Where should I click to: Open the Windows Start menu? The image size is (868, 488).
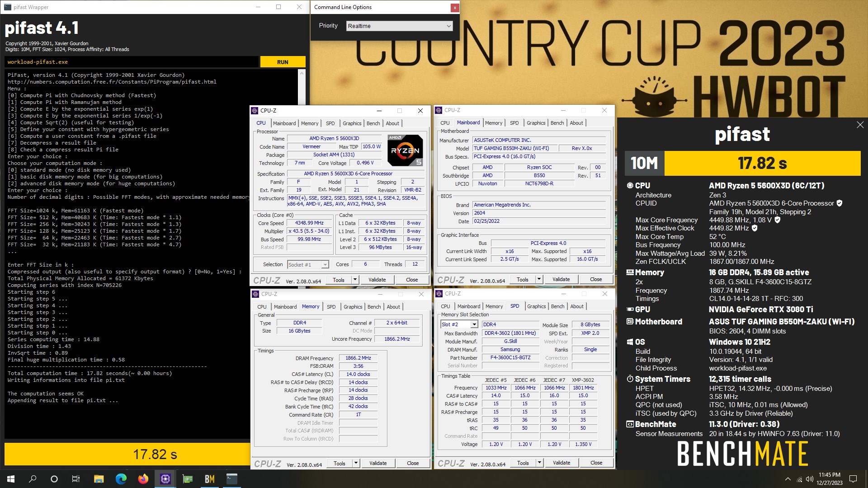[11, 479]
